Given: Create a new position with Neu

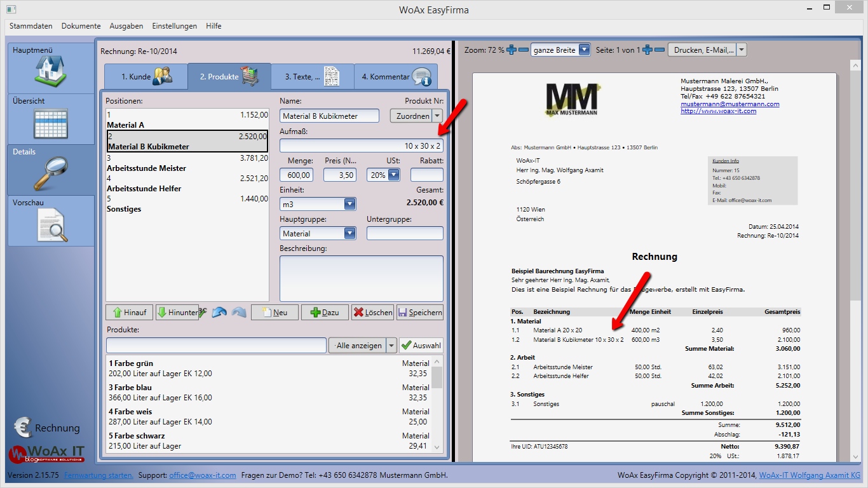Looking at the screenshot, I should pos(275,312).
